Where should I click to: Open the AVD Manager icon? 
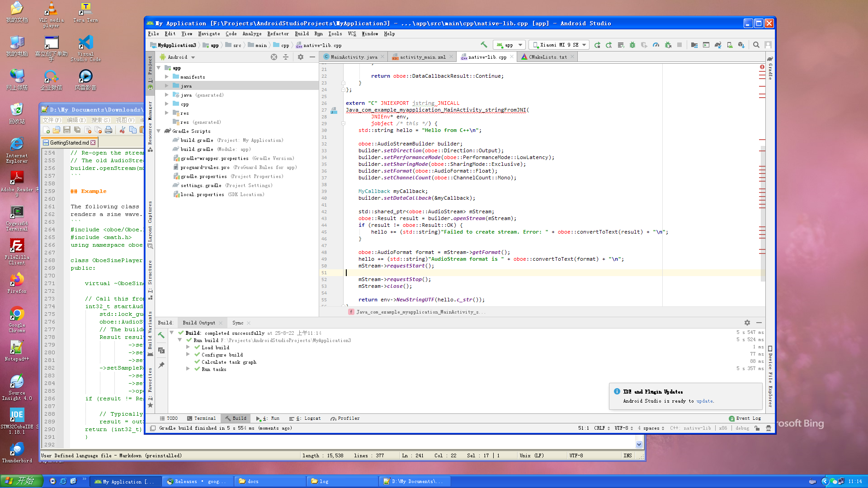730,45
